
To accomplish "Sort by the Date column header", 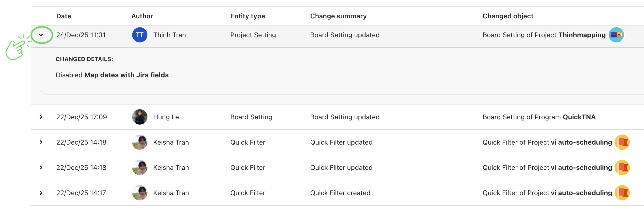I will (64, 16).
